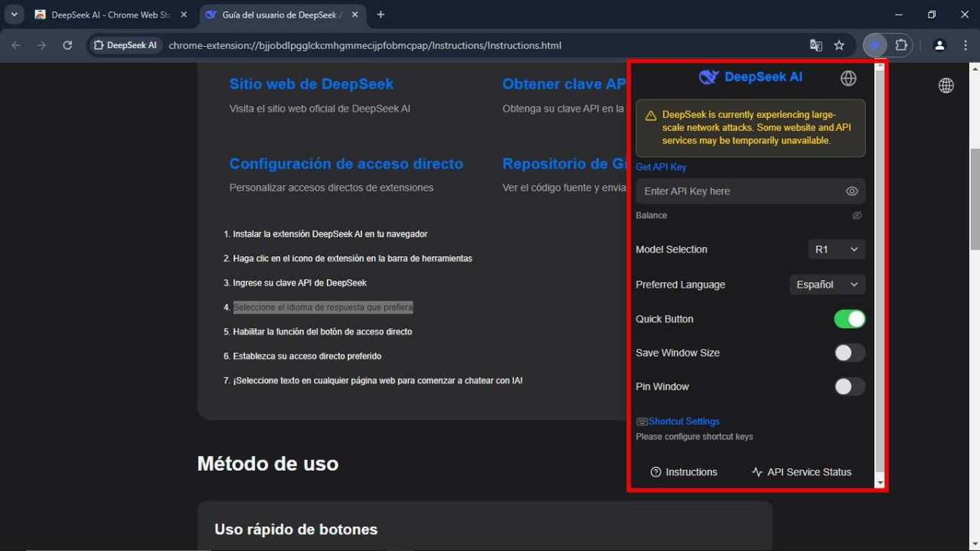
Task: Click the page globe icon at right edge
Action: coord(946,85)
